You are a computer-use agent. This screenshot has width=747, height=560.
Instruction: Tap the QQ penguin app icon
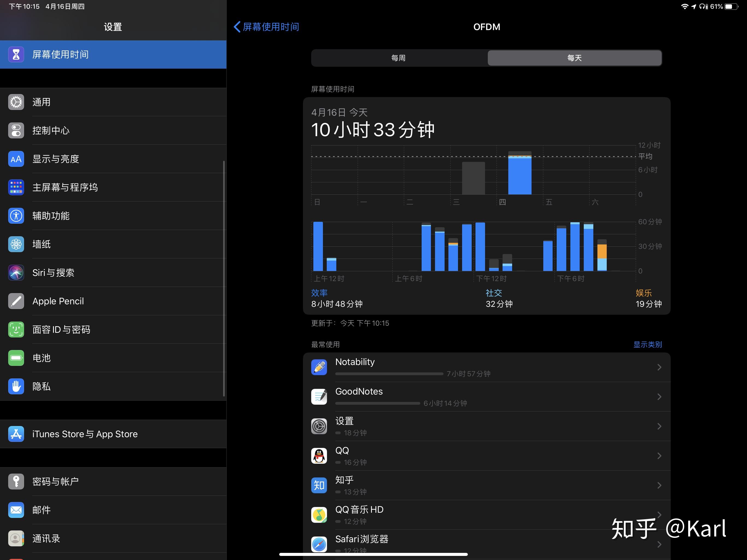(x=319, y=456)
